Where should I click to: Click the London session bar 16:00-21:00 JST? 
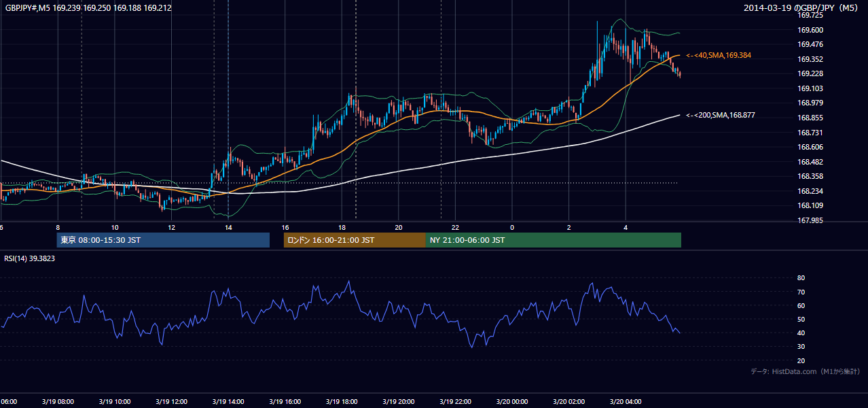[x=355, y=240]
